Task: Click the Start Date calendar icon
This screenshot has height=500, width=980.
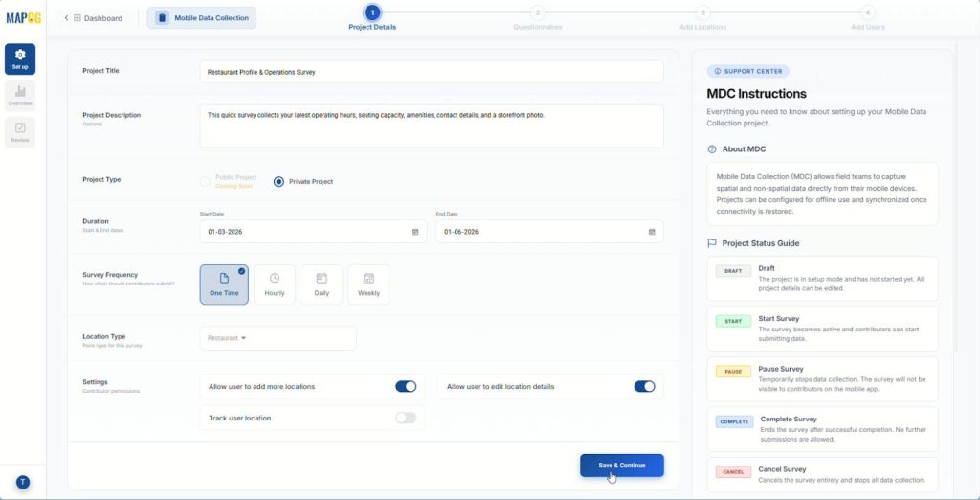Action: pos(415,232)
